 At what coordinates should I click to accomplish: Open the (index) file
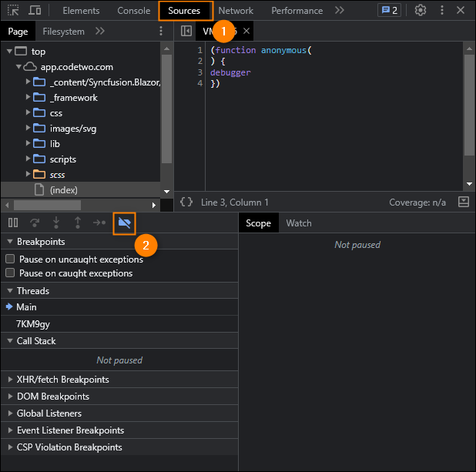pyautogui.click(x=81, y=190)
